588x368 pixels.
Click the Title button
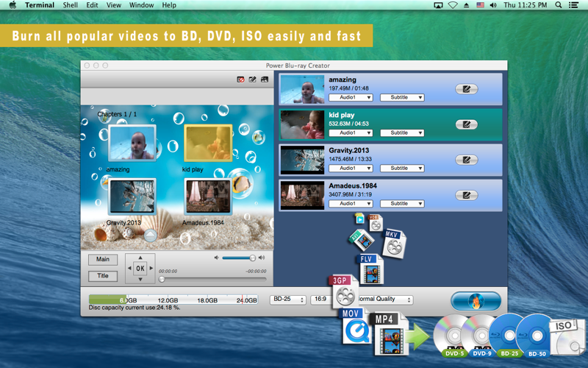(x=103, y=275)
